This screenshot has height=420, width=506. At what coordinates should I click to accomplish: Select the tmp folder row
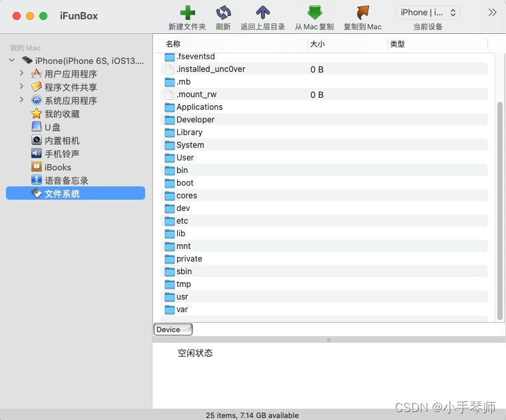(324, 284)
